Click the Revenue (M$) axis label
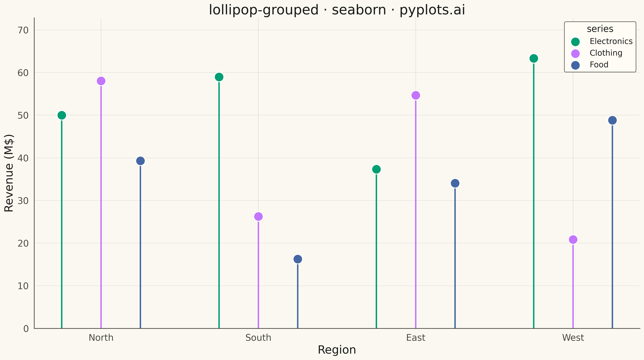The height and width of the screenshot is (360, 644). tap(9, 173)
